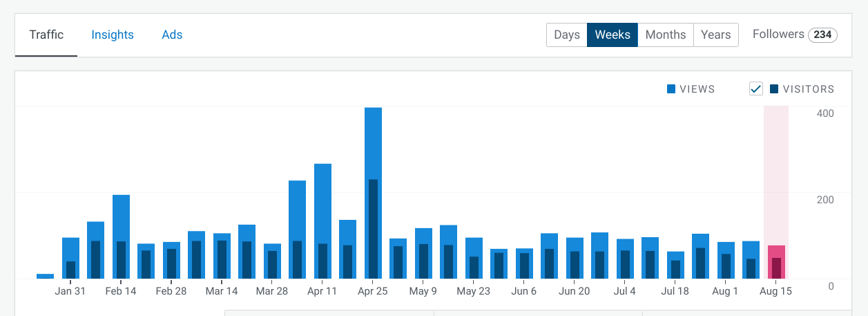868x316 pixels.
Task: Click the Jun 20 week bar
Action: [575, 258]
